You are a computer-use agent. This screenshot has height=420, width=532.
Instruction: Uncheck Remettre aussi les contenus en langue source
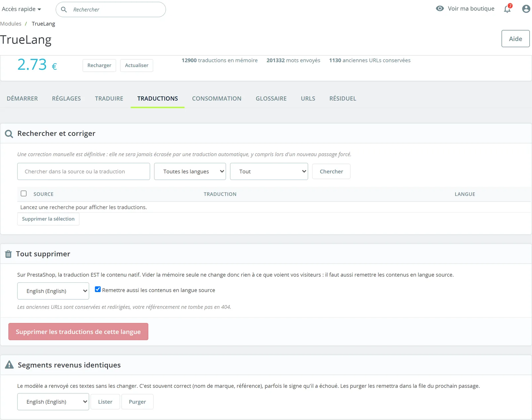point(98,289)
